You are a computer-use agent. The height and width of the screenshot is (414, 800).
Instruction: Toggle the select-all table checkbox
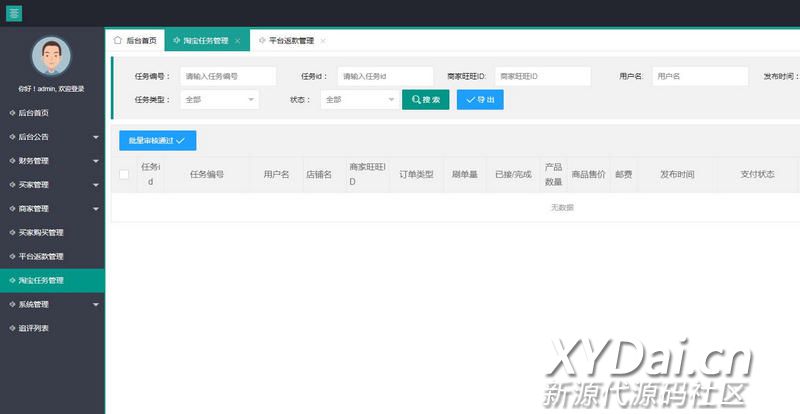pos(124,174)
